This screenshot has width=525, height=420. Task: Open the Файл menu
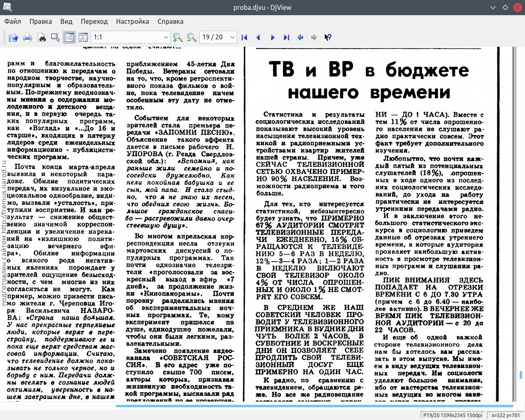[x=13, y=21]
